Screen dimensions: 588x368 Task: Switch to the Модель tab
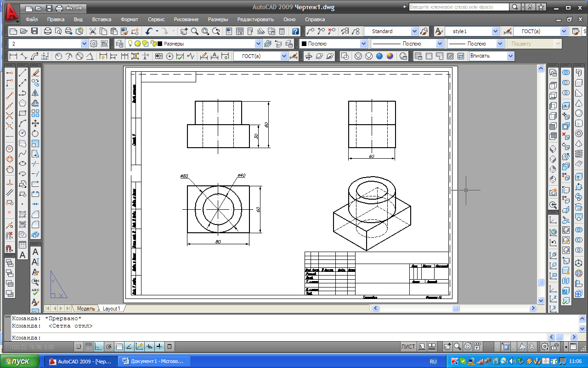click(x=86, y=309)
